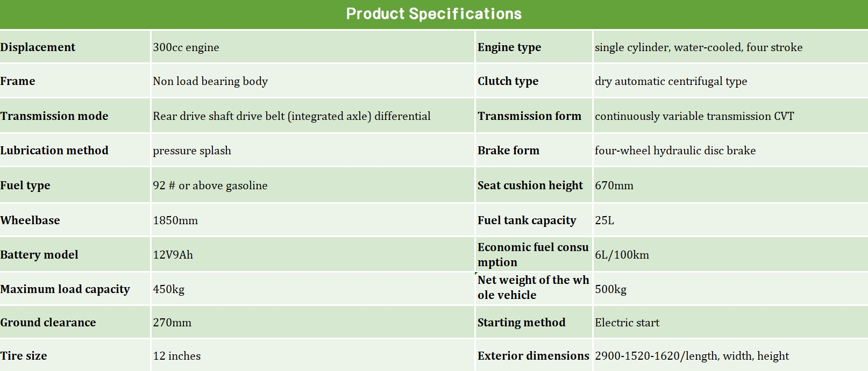Click the Electric start value cell
The height and width of the screenshot is (371, 868).
pos(627,323)
